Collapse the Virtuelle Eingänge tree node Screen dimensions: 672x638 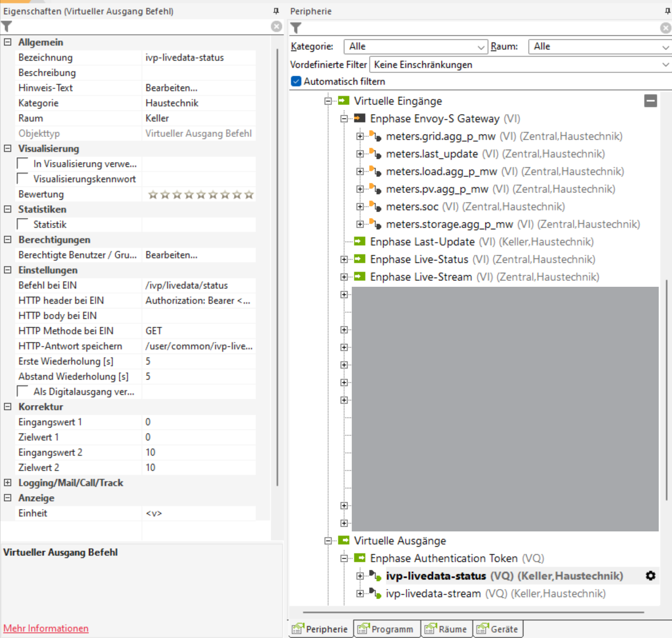pos(328,101)
